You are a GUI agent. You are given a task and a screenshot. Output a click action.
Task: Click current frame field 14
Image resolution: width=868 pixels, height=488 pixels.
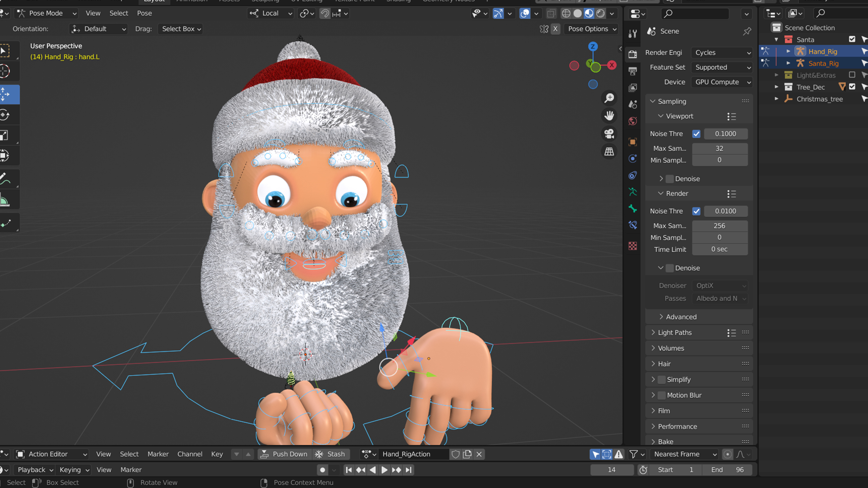tap(612, 470)
